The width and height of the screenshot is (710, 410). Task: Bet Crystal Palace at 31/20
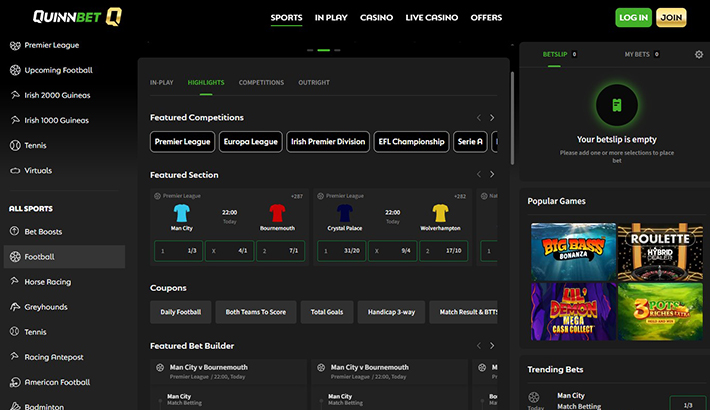pyautogui.click(x=341, y=251)
